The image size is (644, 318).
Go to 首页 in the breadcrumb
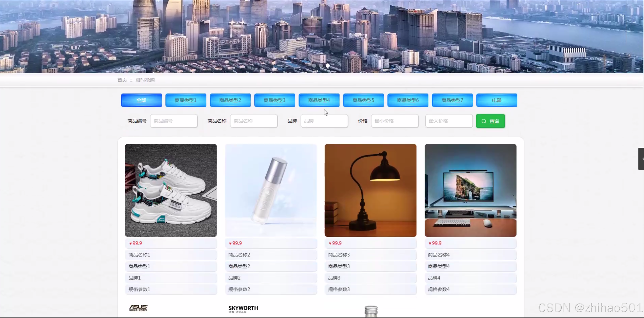(x=122, y=80)
